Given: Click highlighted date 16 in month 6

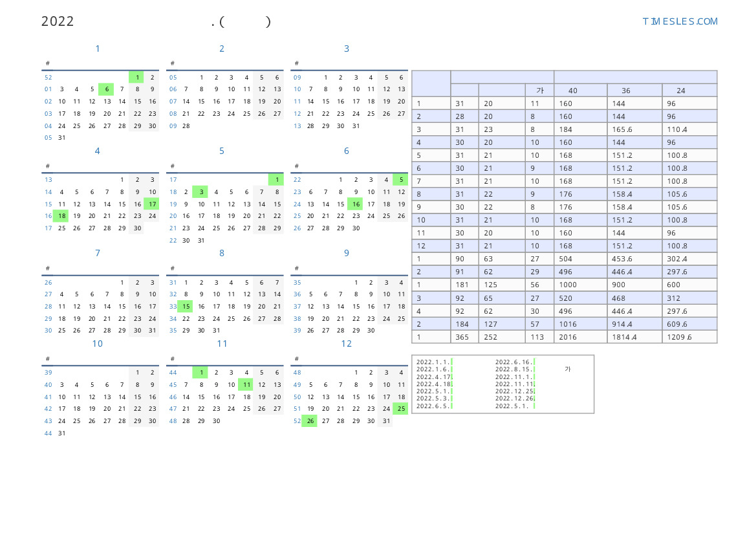Looking at the screenshot, I should point(356,204).
